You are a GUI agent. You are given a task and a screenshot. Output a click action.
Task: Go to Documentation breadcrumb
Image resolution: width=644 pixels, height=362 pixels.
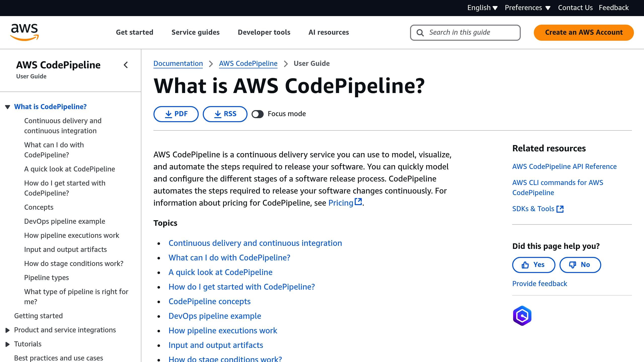pos(178,64)
